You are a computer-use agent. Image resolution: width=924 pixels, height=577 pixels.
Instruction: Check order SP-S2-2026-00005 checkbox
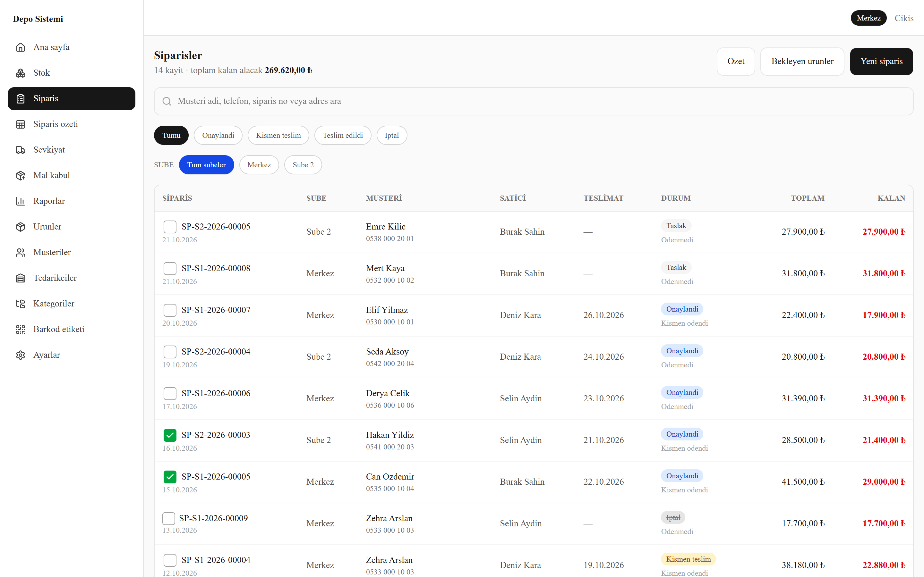tap(170, 227)
